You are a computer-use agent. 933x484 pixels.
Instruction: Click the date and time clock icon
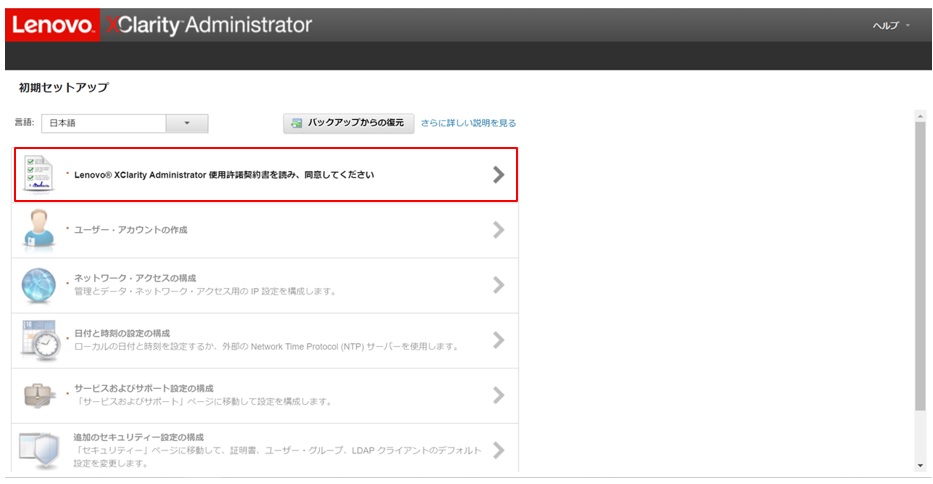(x=40, y=340)
